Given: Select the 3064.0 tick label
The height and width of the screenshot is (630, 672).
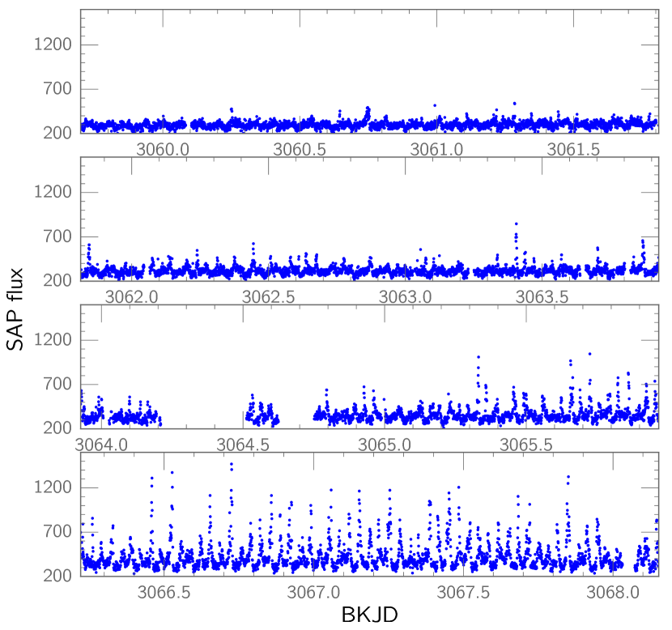Looking at the screenshot, I should click(x=101, y=445).
